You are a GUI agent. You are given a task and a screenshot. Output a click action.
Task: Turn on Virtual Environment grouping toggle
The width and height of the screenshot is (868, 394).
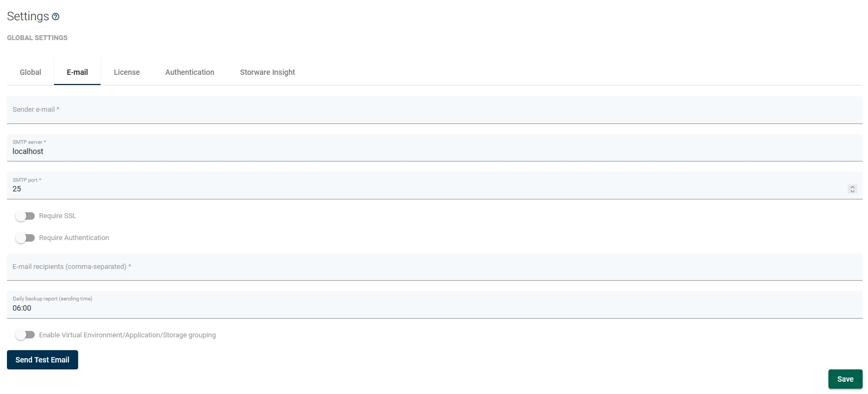point(25,335)
